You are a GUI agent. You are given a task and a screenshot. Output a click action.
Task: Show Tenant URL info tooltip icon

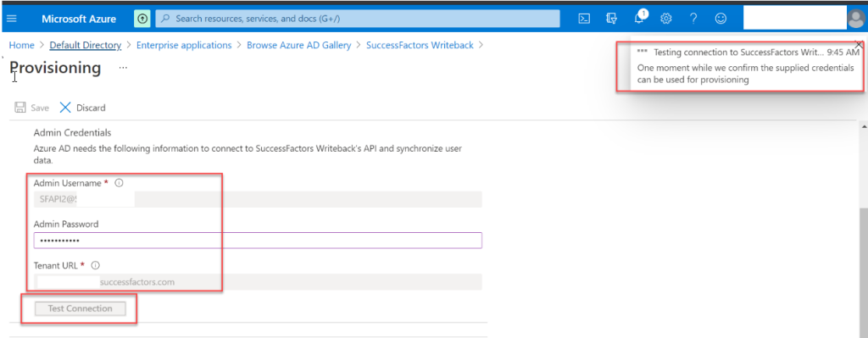tap(95, 265)
